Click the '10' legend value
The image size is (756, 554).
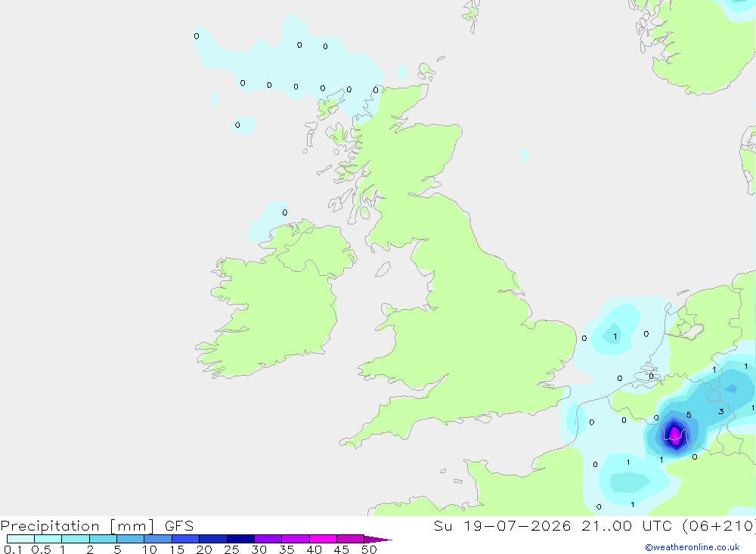150,549
